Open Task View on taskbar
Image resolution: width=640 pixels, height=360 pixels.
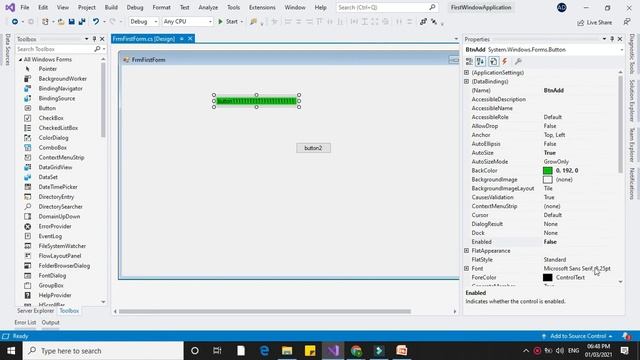[x=217, y=351]
